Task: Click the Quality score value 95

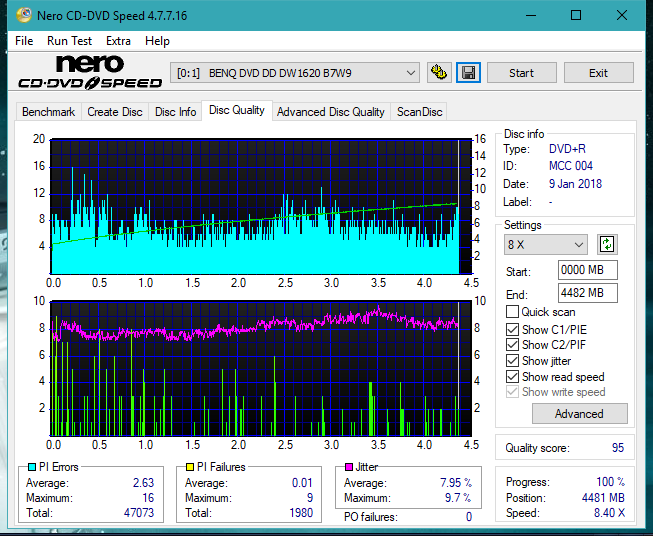Action: coord(618,448)
